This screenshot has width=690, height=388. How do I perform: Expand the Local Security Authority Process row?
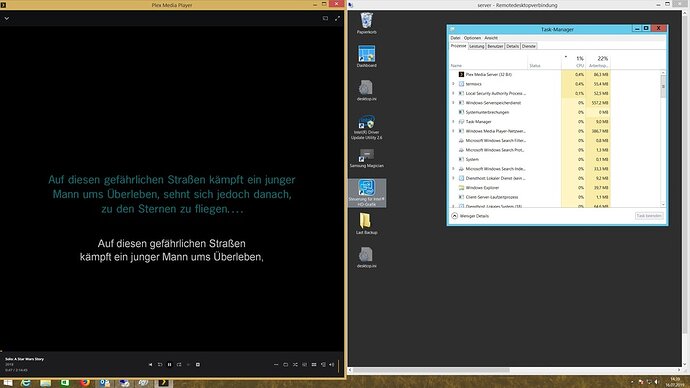click(x=453, y=93)
